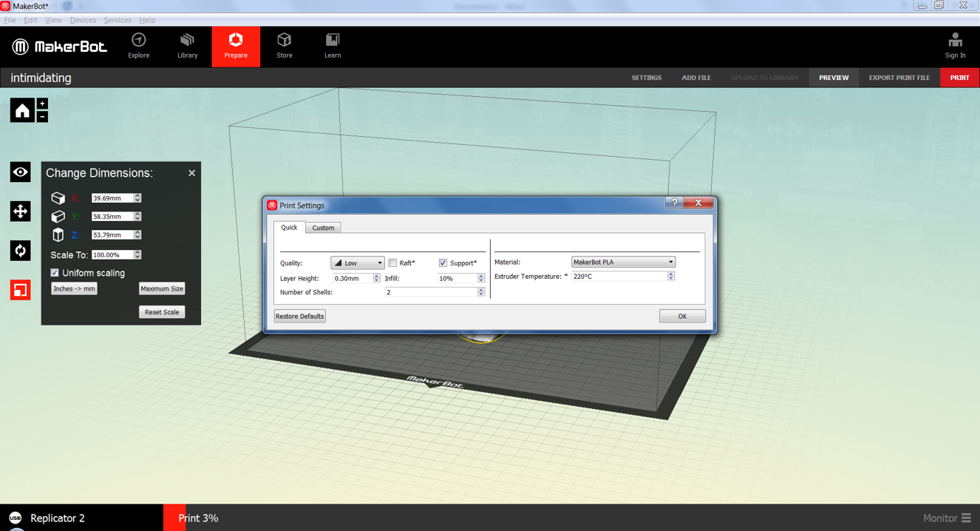Image resolution: width=980 pixels, height=531 pixels.
Task: Open the MakerBot Store
Action: tap(285, 46)
